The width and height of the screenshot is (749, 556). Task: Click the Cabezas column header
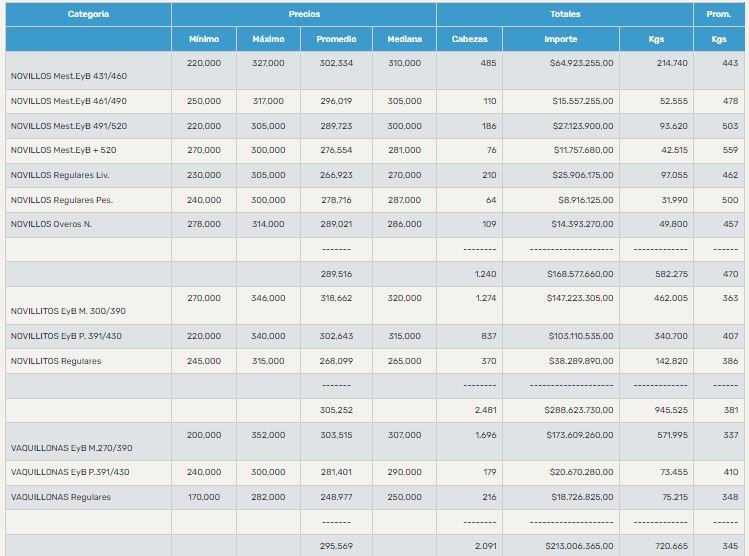(x=469, y=39)
